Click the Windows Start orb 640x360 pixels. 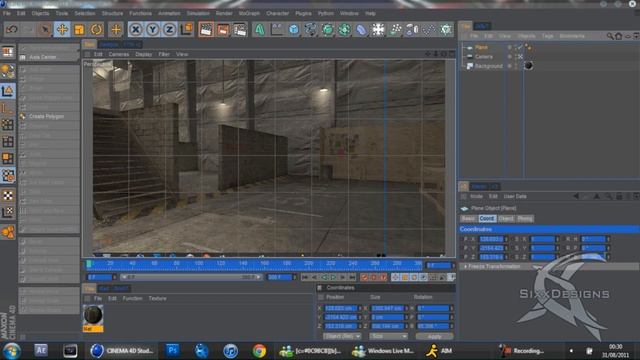pos(11,351)
